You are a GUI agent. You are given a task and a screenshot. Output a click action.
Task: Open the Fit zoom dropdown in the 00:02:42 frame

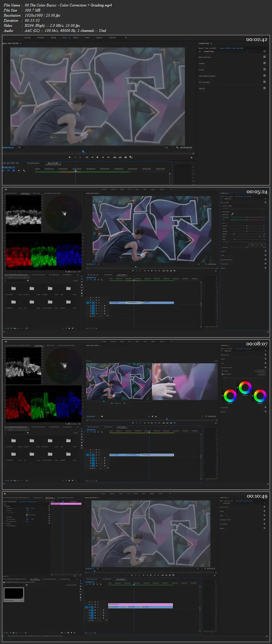22,147
